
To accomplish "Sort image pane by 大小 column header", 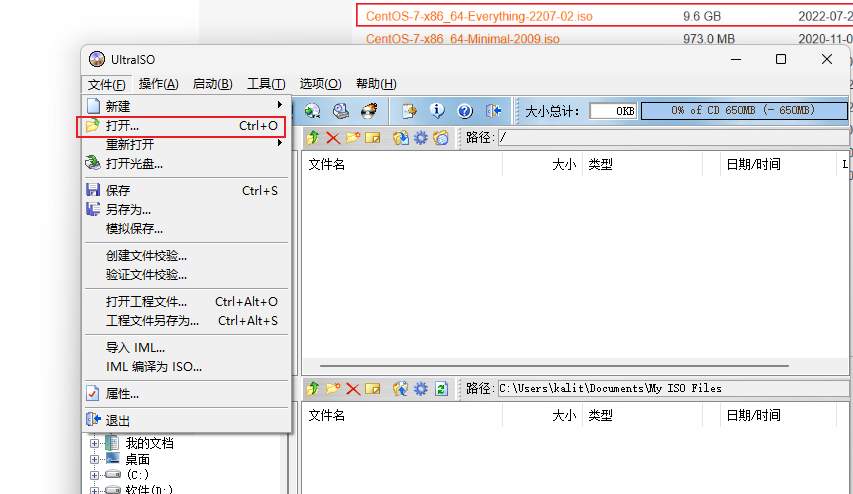I will click(542, 164).
